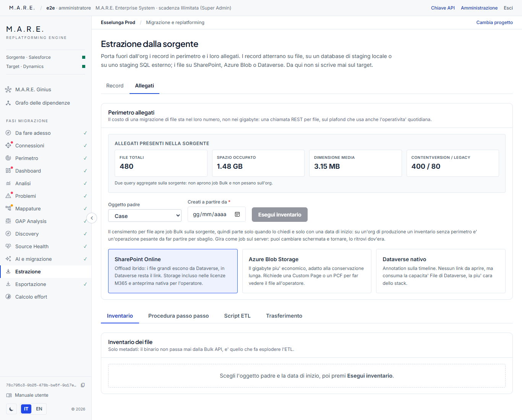Click the Esegui inventario button
Screen dimensions: 522x420
tap(280, 215)
